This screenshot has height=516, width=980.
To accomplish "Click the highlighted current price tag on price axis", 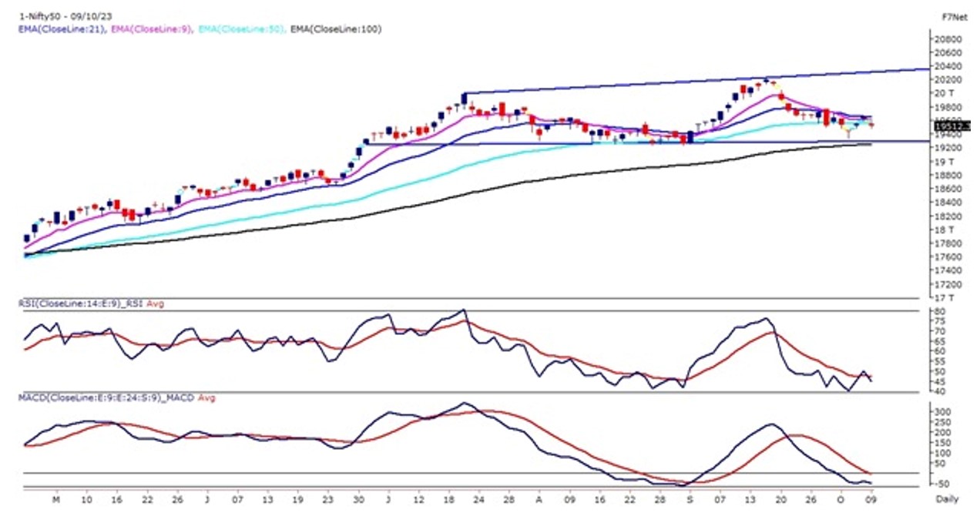I will (951, 126).
